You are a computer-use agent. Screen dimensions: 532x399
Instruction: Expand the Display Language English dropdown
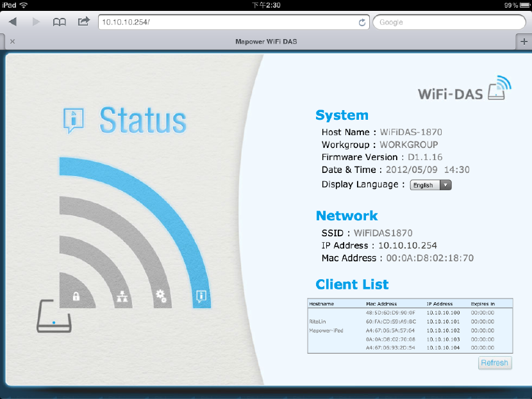431,185
